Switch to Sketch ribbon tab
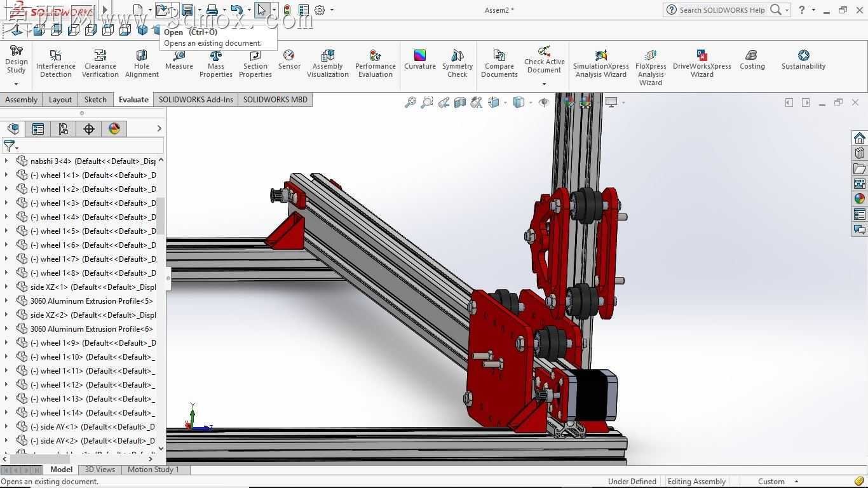868x488 pixels. 95,100
